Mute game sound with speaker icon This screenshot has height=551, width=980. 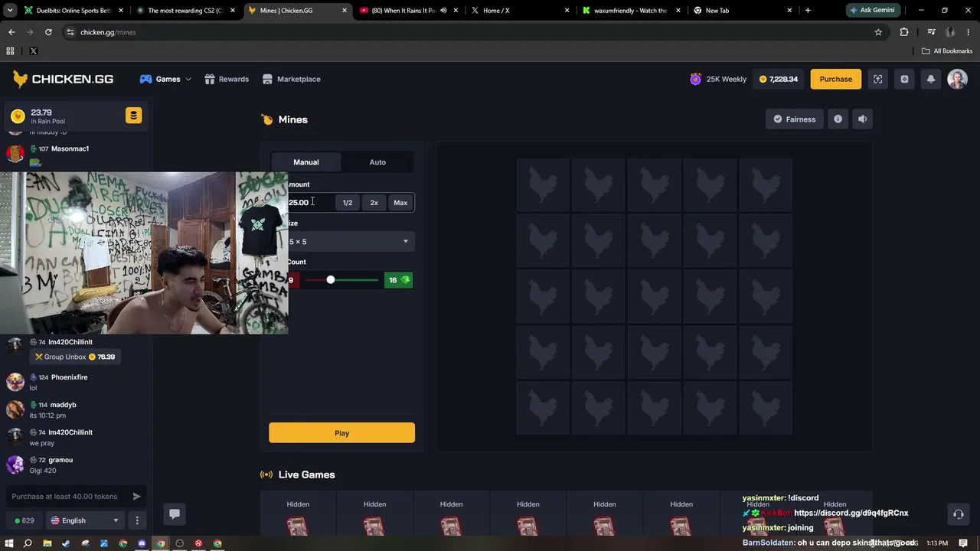[x=862, y=119]
